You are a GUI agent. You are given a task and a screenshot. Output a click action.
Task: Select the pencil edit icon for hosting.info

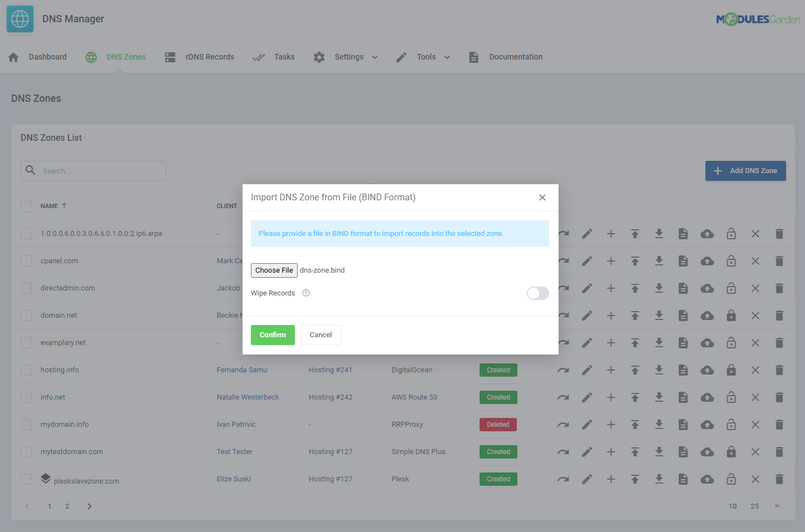pos(587,370)
